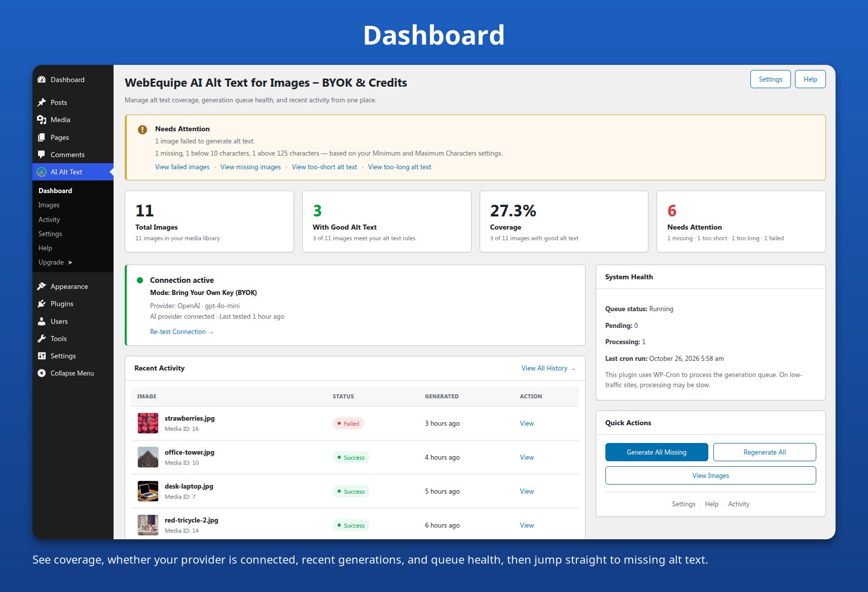The image size is (868, 592).
Task: Click the Failed status badge
Action: 348,423
